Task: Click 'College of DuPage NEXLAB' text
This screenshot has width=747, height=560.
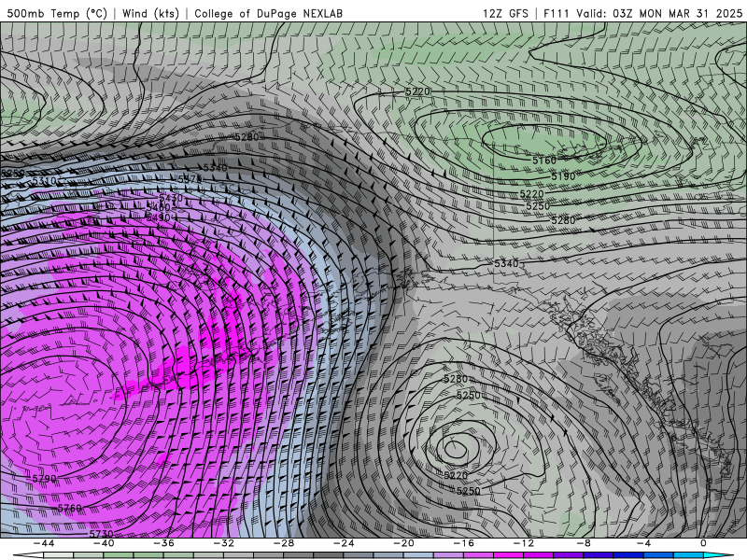Action: pos(268,13)
